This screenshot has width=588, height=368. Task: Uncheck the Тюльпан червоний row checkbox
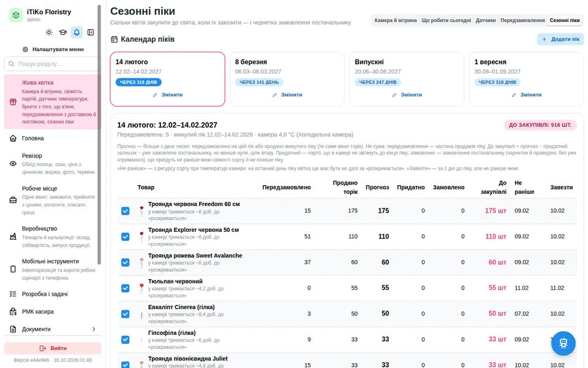click(x=125, y=288)
